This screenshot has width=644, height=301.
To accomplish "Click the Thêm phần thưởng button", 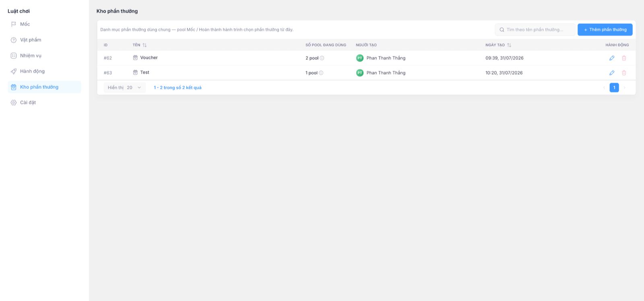I will click(605, 30).
